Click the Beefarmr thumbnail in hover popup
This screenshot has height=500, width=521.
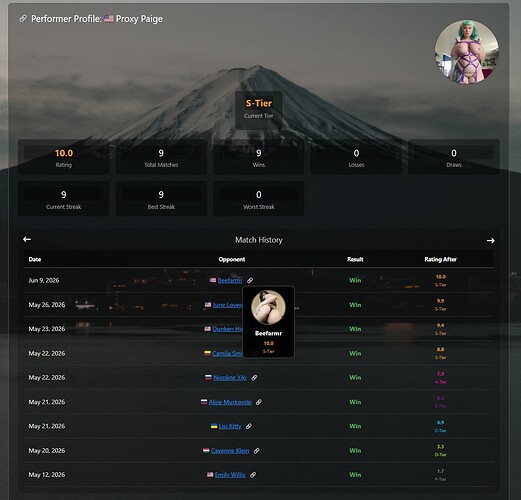tap(268, 307)
